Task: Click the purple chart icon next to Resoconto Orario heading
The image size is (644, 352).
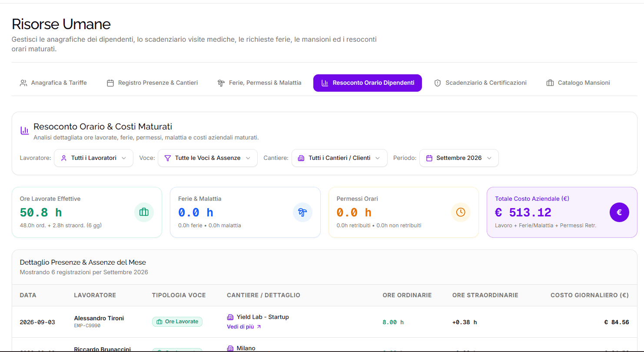Action: point(25,130)
